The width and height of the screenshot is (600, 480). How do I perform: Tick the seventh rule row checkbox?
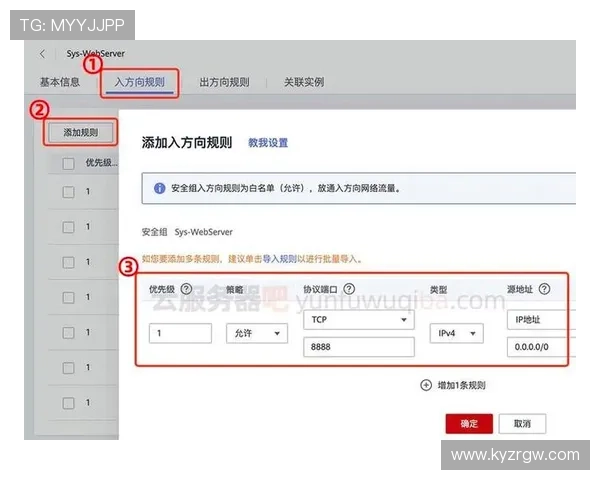pos(68,403)
